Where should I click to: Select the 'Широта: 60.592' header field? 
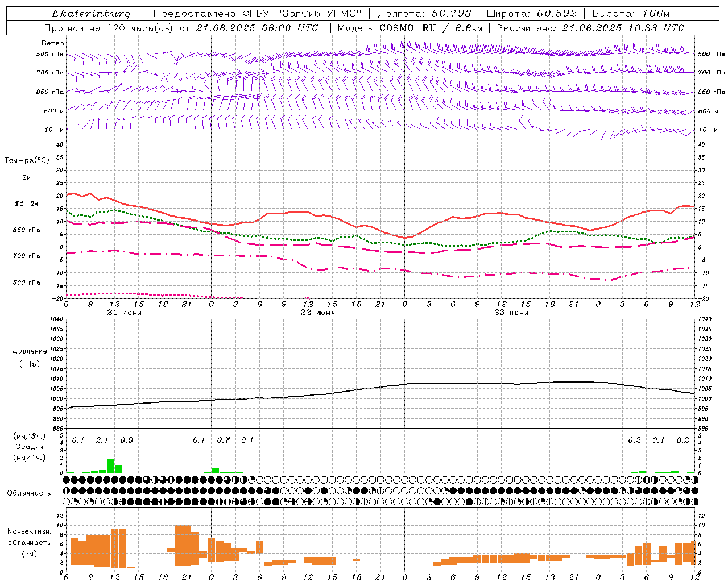(x=532, y=14)
